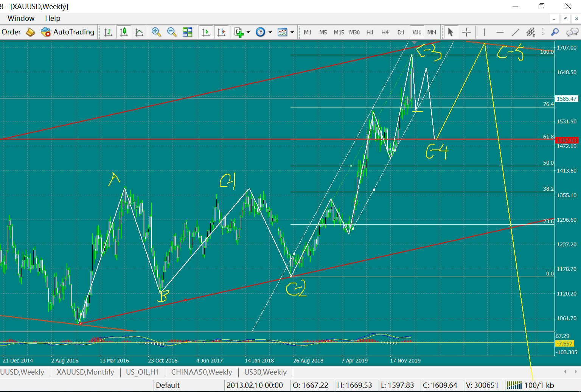Click the 100/1 kb traffic readout
Viewport: 581px width, 392px height.
539,385
